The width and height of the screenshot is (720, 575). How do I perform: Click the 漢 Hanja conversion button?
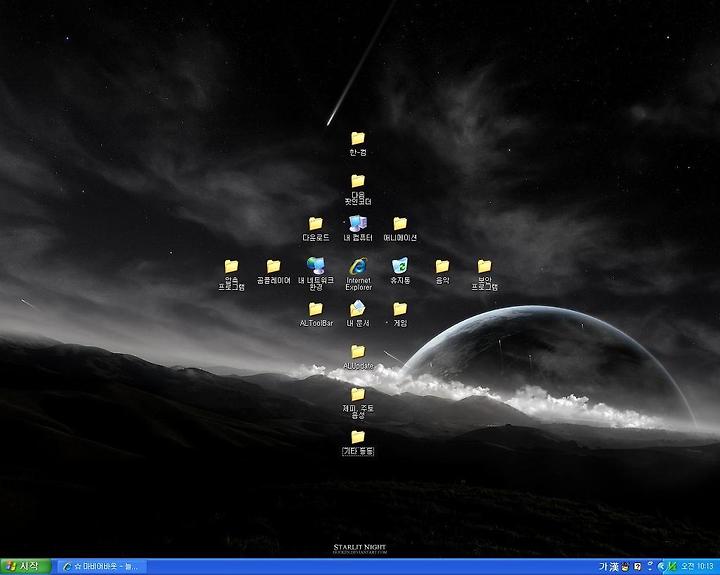[x=614, y=567]
